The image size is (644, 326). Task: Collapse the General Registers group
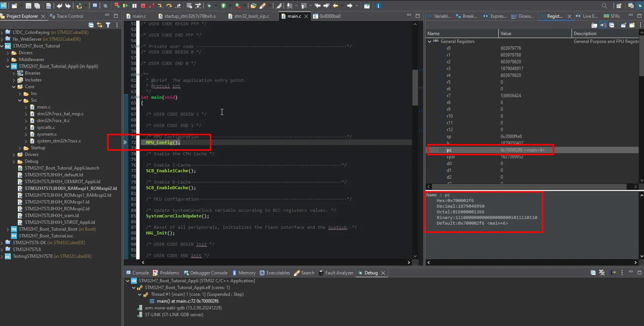click(x=429, y=41)
